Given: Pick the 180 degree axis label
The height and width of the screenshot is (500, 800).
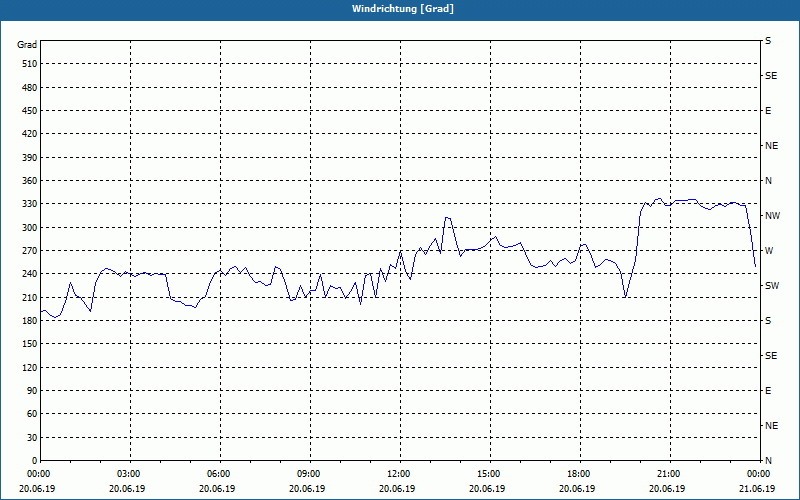Looking at the screenshot, I should [30, 321].
